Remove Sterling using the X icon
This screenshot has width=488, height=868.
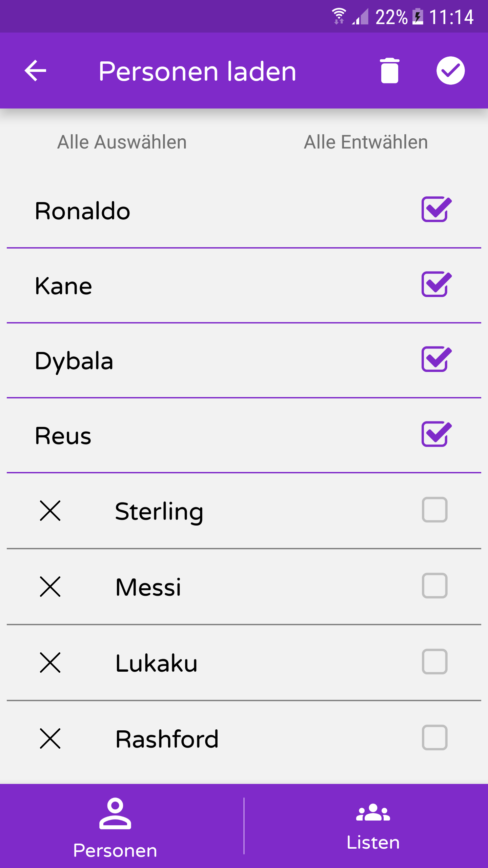(x=50, y=511)
